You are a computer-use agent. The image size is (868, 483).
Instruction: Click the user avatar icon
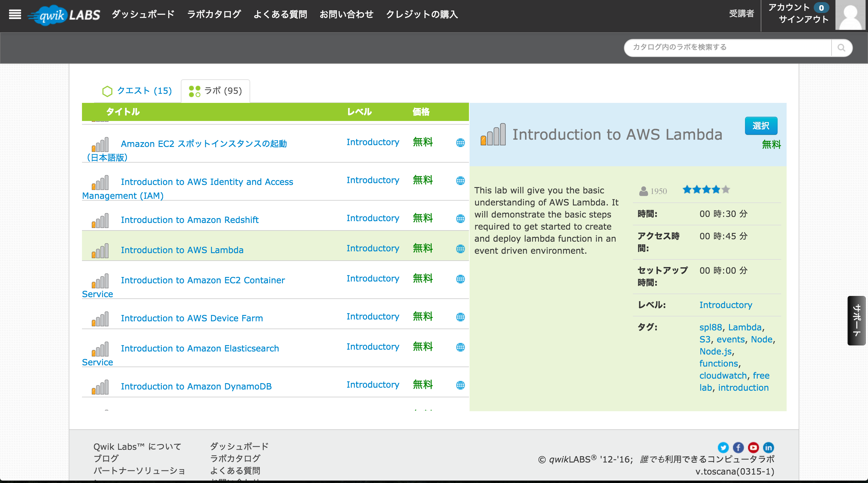pos(850,15)
